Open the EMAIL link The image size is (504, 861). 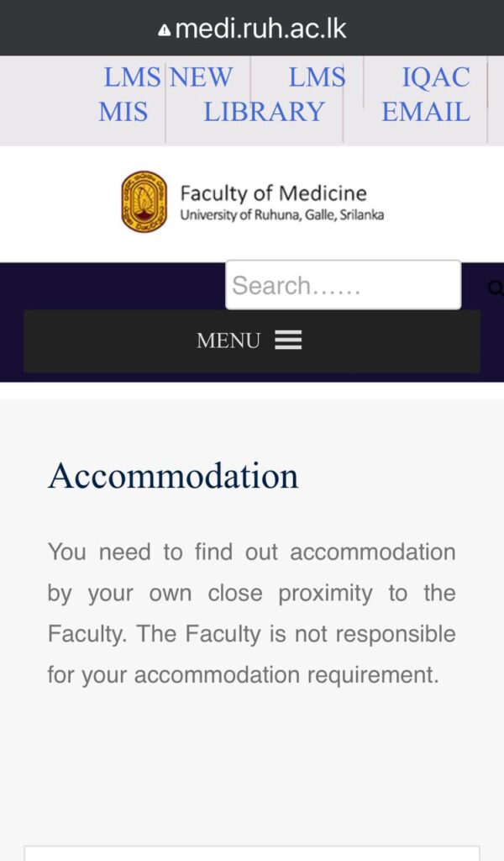point(426,112)
